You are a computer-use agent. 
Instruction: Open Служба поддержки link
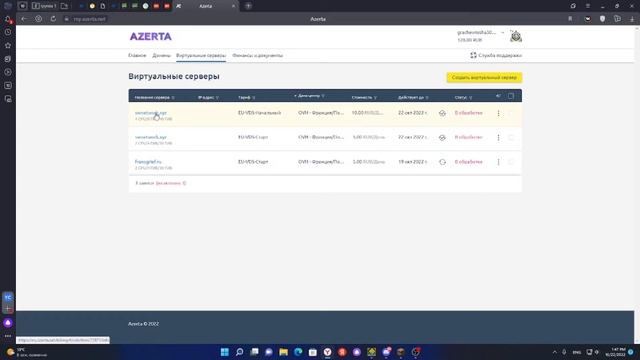coord(496,55)
